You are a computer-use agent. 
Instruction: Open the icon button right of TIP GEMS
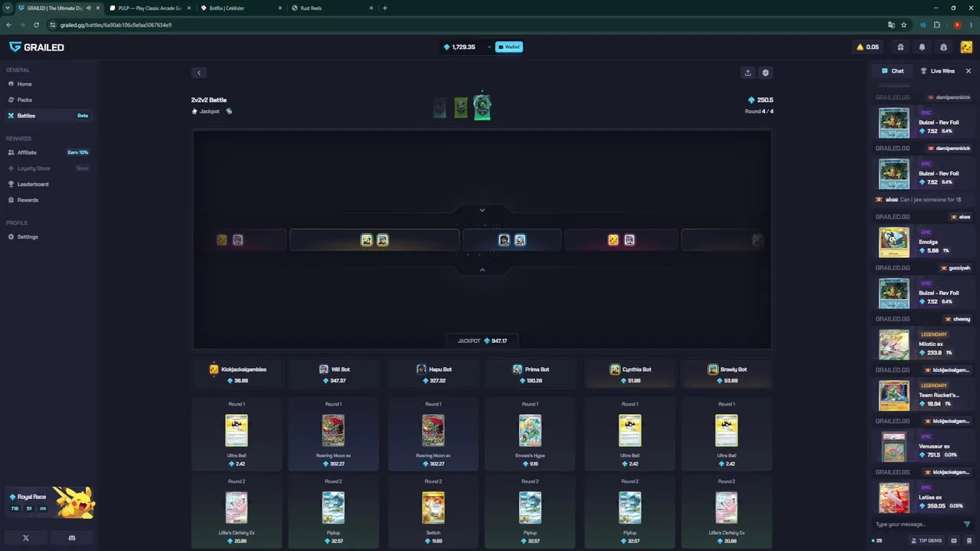tap(955, 540)
